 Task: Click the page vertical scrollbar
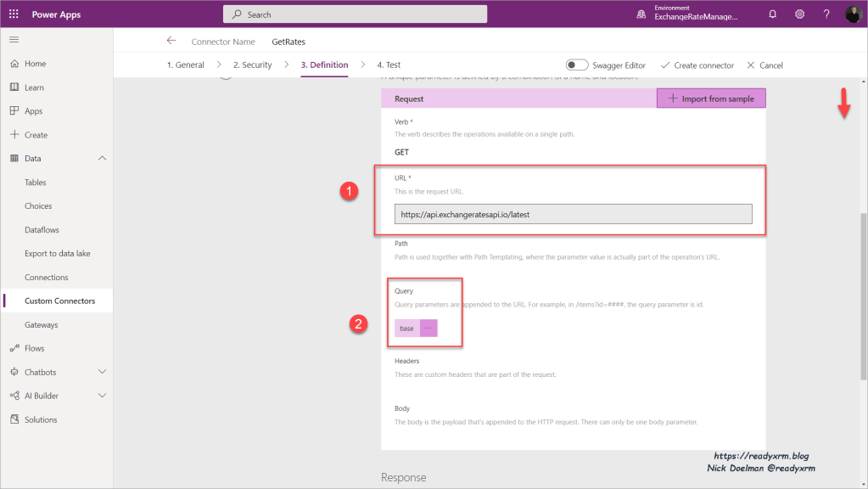[x=863, y=297]
